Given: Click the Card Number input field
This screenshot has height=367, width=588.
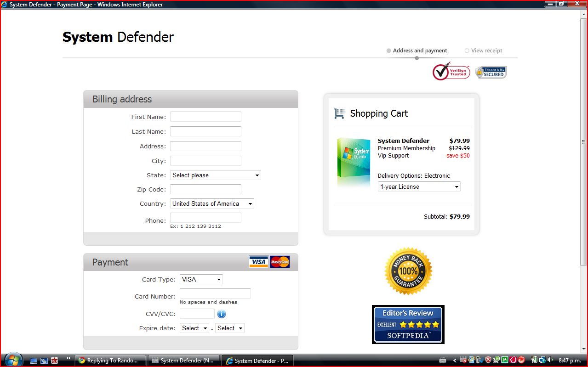Looking at the screenshot, I should coord(215,294).
